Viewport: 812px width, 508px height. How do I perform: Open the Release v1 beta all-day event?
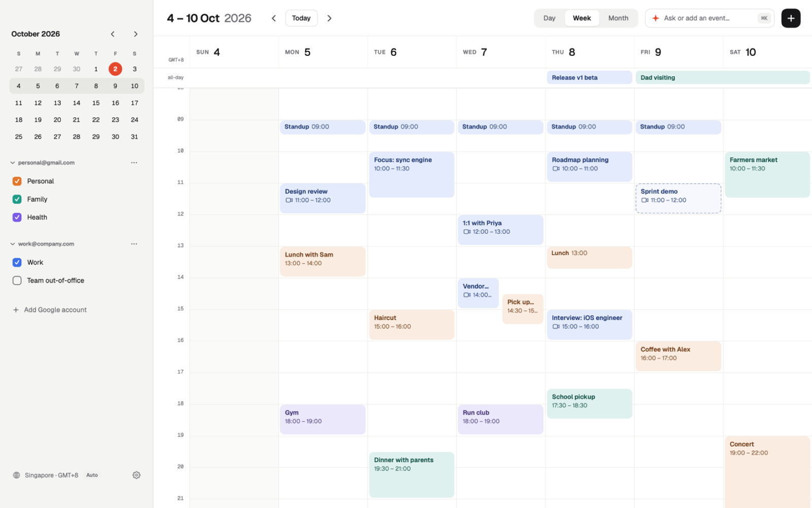pyautogui.click(x=589, y=78)
